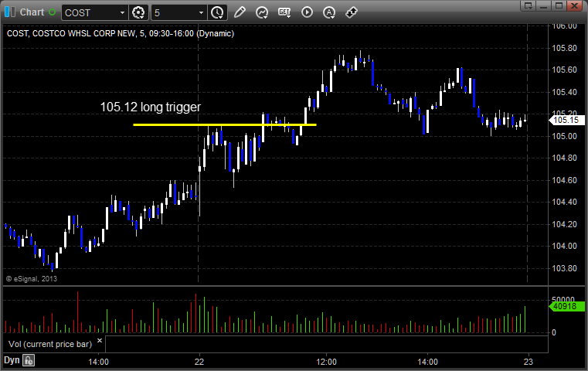The width and height of the screenshot is (588, 371).
Task: Select the pencil drawing tool
Action: 240,12
